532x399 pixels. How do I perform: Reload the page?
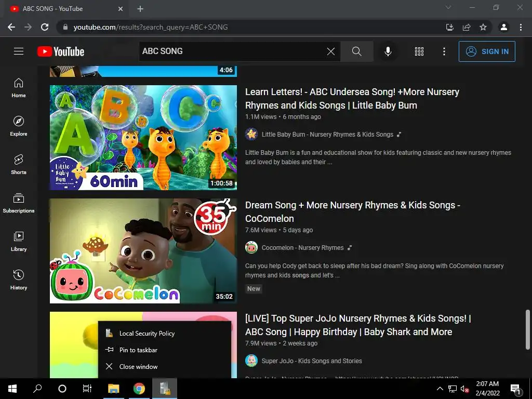point(45,27)
